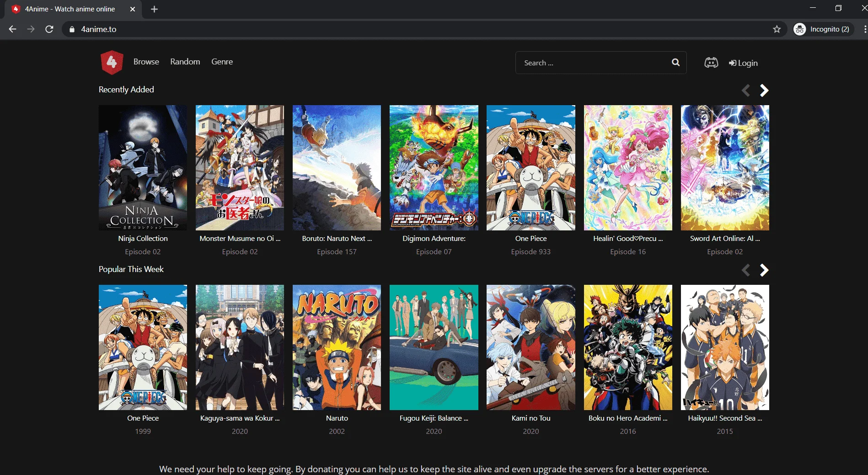868x475 pixels.
Task: Open the Discord icon link
Action: click(711, 63)
